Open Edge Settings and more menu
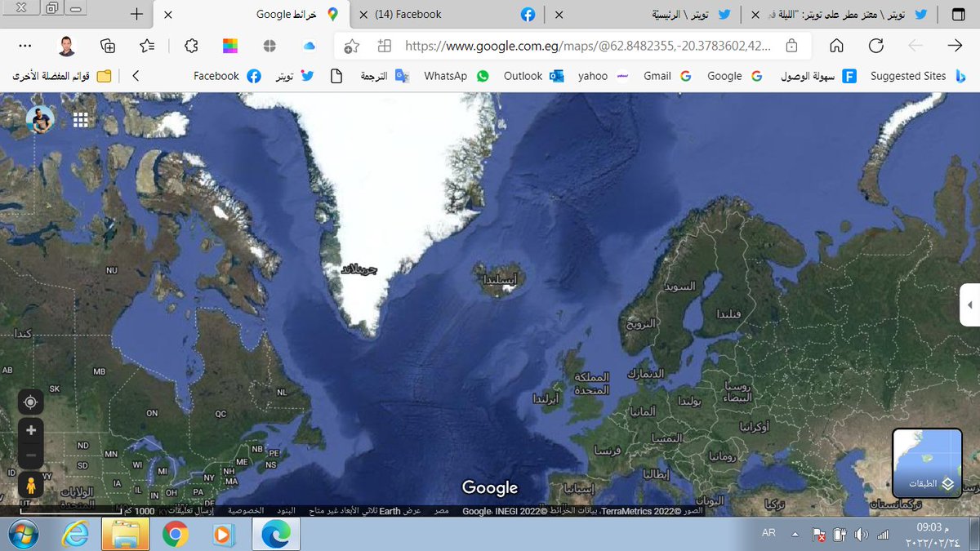Screen dimensions: 980x551 coord(25,46)
